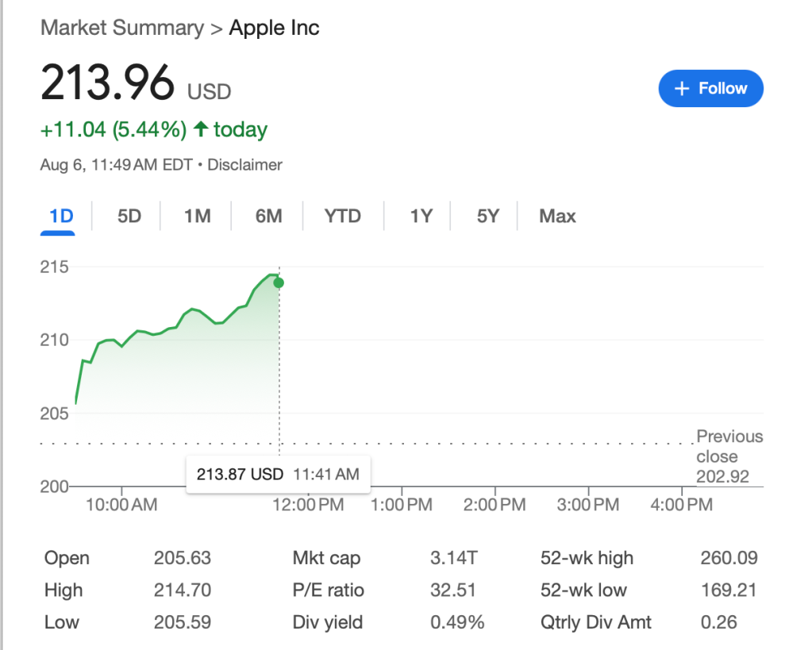
Task: Show the Max history range
Action: (557, 216)
